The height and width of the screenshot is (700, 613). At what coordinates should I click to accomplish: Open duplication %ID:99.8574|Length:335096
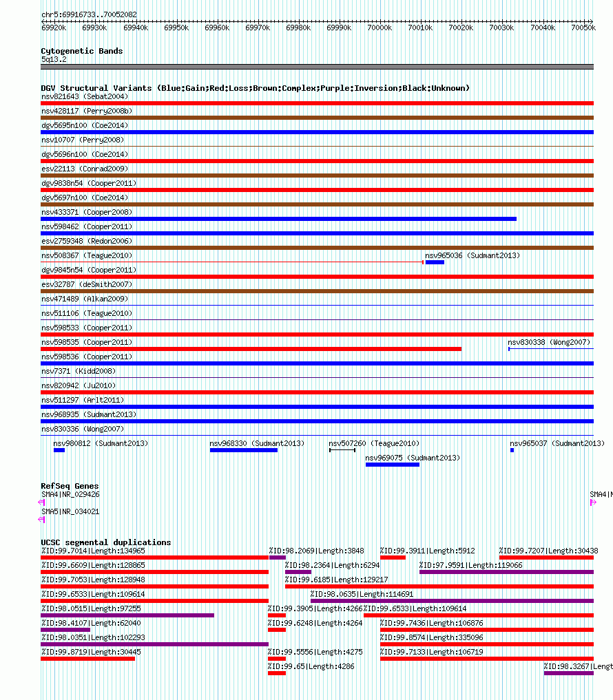pos(432,637)
